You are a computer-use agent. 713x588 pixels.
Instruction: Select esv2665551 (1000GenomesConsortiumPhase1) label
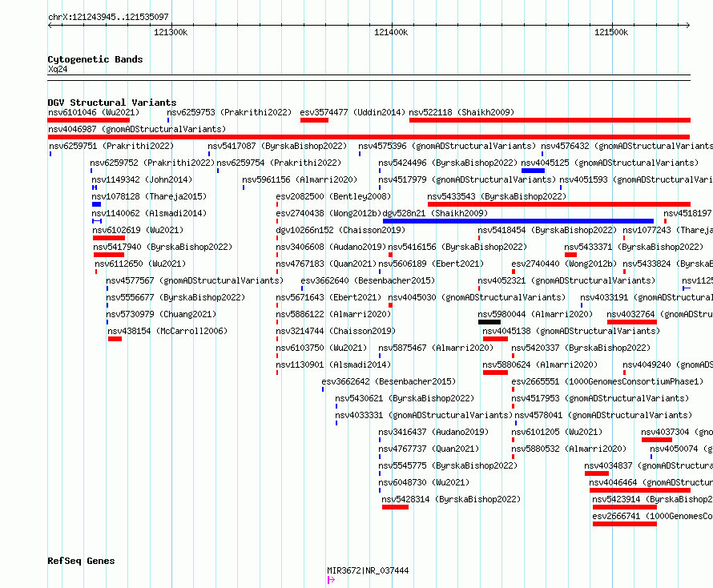[x=607, y=381]
